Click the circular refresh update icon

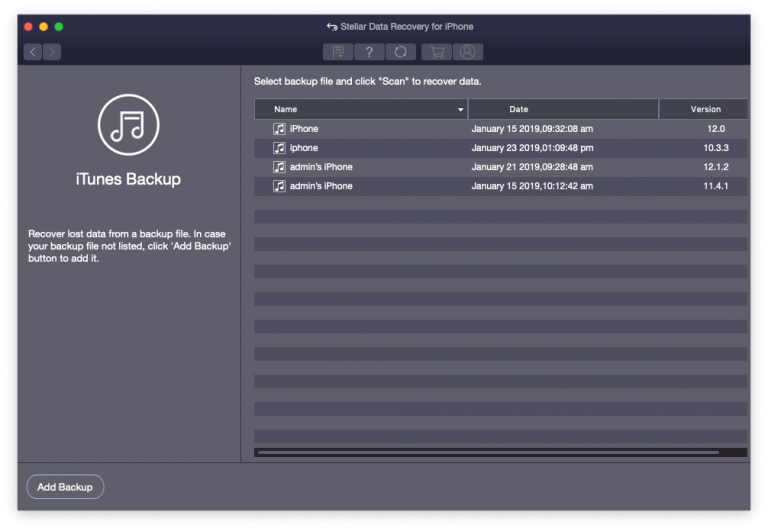tap(401, 52)
